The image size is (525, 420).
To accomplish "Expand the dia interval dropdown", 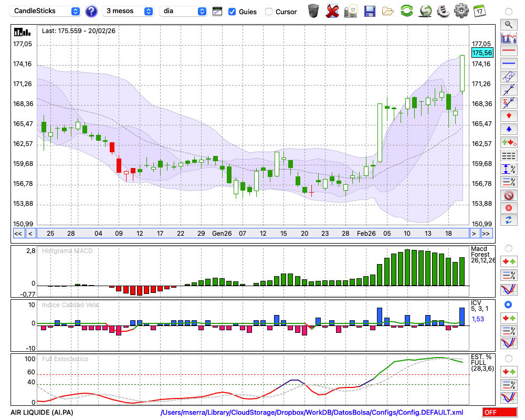I will pos(184,11).
